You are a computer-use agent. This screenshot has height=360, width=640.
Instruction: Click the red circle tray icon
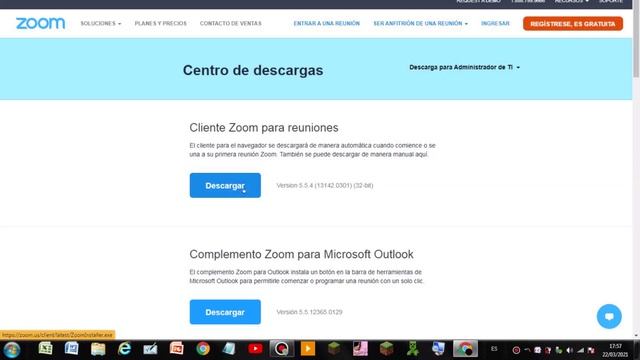516,350
